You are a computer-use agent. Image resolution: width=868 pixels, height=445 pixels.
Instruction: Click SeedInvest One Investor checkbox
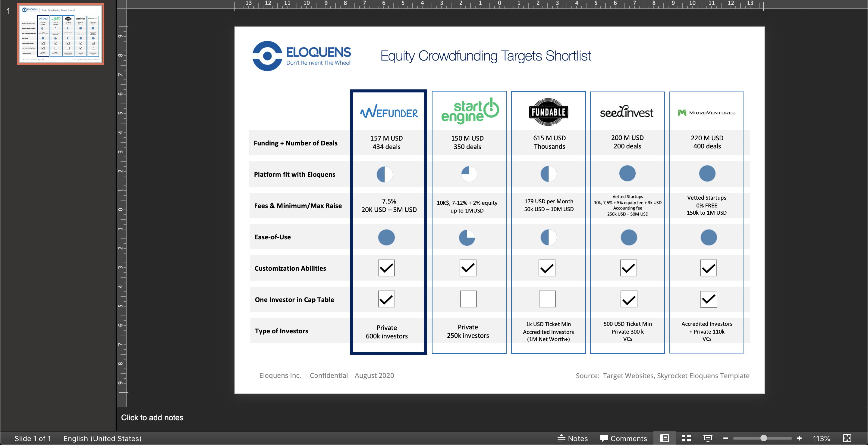[x=629, y=299]
